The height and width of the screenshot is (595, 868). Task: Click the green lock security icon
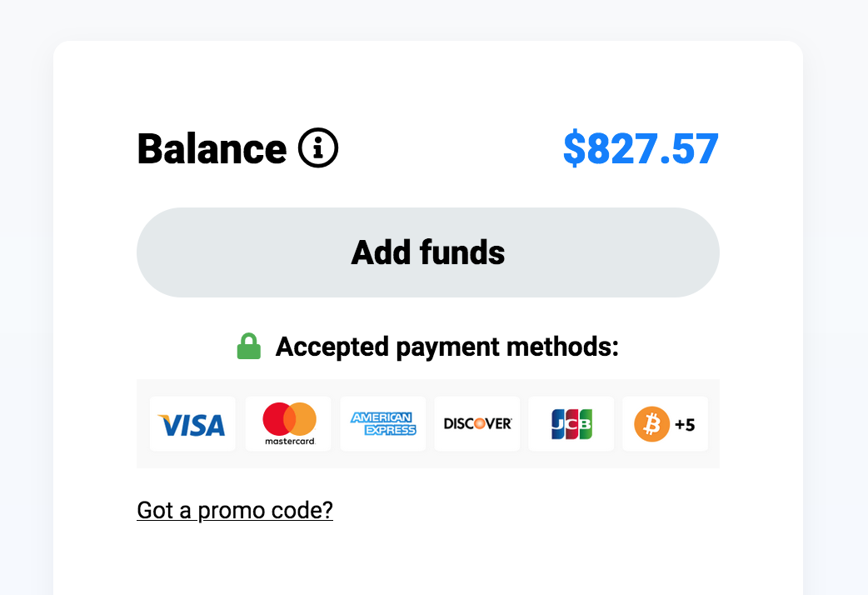248,345
